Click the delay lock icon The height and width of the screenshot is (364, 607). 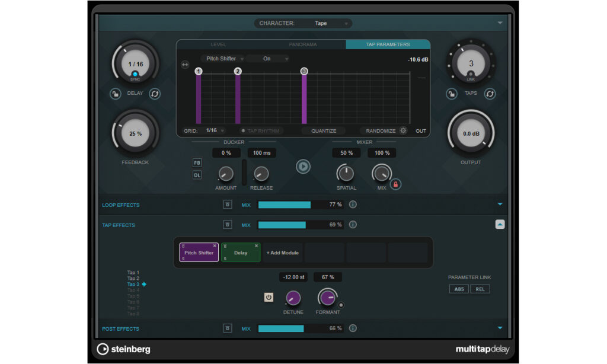pos(116,94)
